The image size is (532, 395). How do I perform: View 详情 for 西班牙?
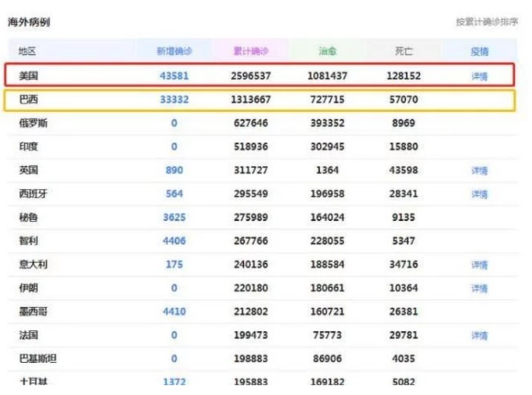coord(479,194)
